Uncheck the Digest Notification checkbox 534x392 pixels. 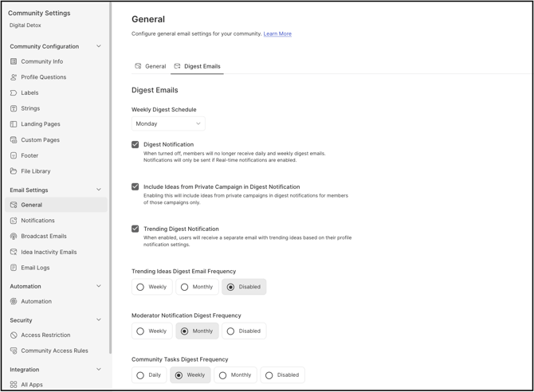click(135, 145)
